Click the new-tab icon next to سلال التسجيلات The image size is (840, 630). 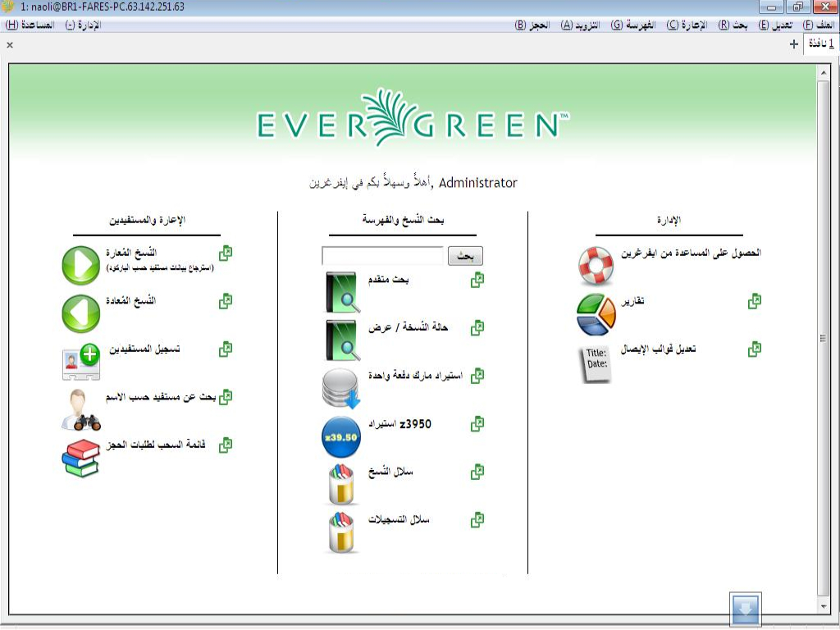(477, 519)
